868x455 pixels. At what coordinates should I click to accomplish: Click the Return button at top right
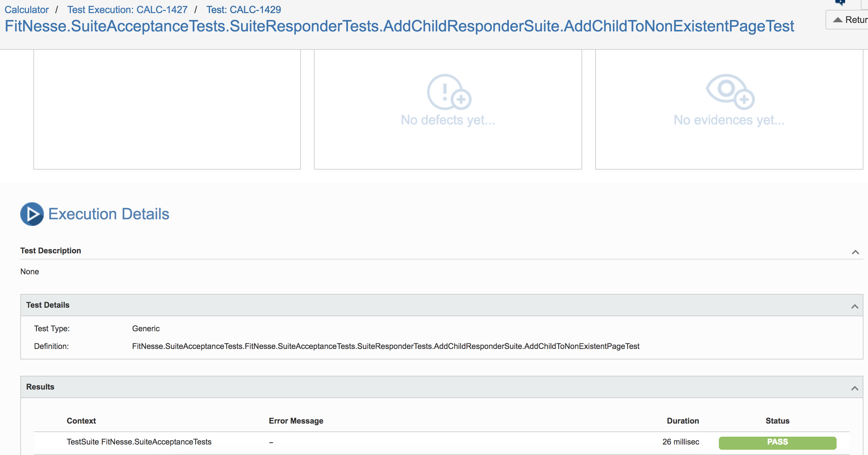coord(847,20)
